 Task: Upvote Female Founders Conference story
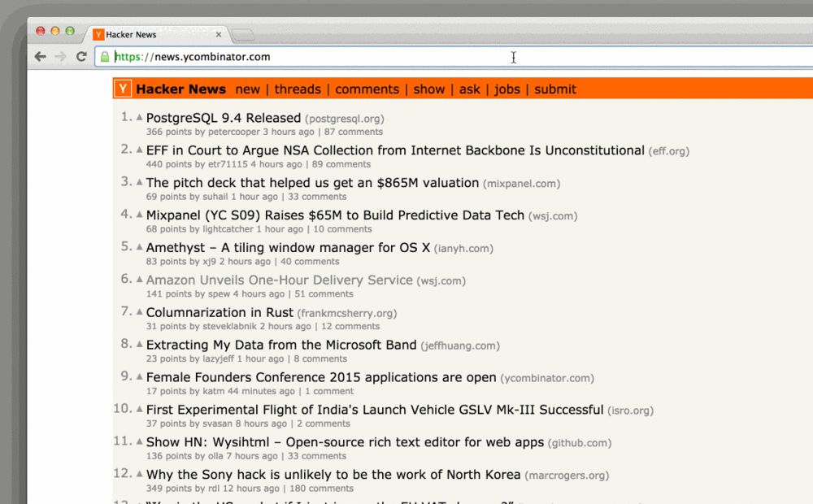[x=139, y=376]
